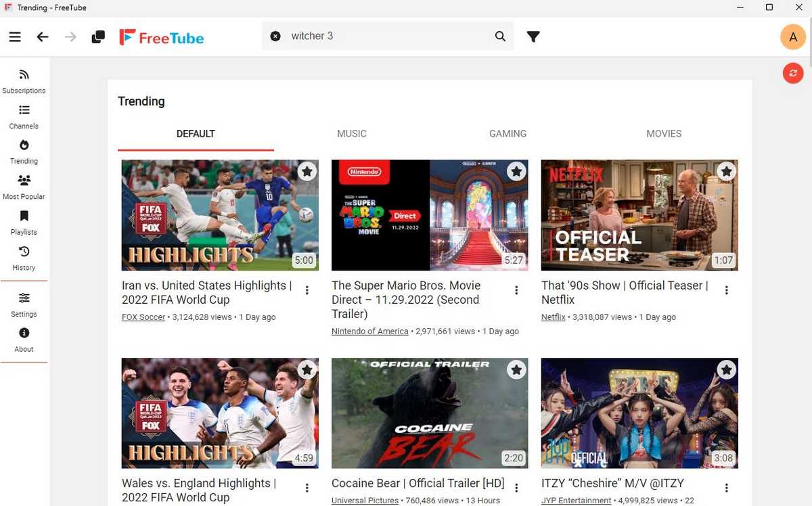Screen dimensions: 812x506
Task: Open search filters with the funnel icon
Action: (x=533, y=37)
